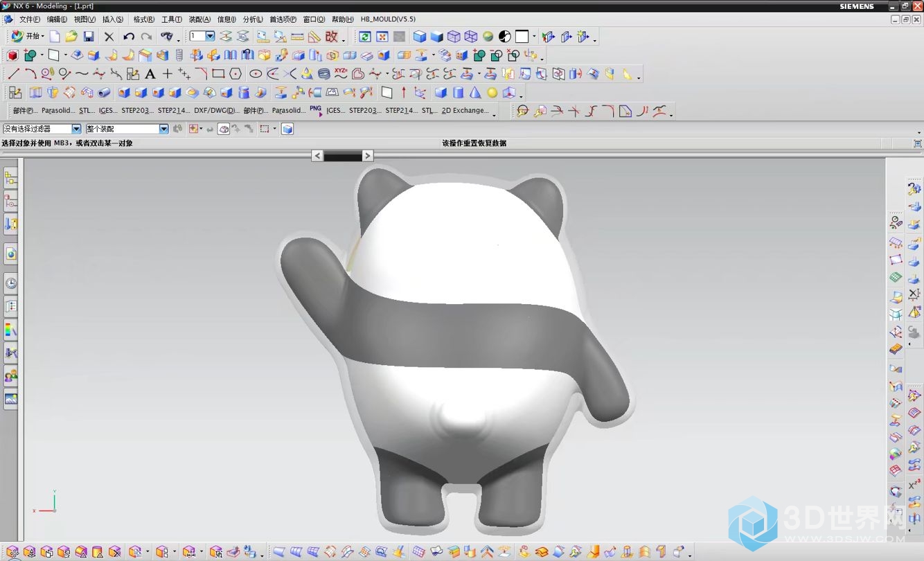Open the 没有选择过滤器 selection filter dropdown

click(x=76, y=129)
